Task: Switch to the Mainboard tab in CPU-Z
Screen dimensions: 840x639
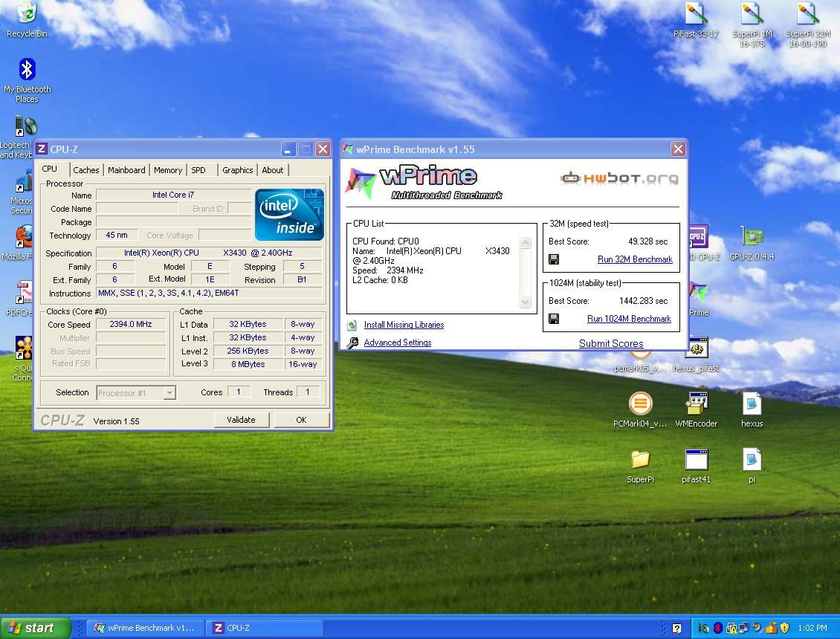Action: click(126, 170)
